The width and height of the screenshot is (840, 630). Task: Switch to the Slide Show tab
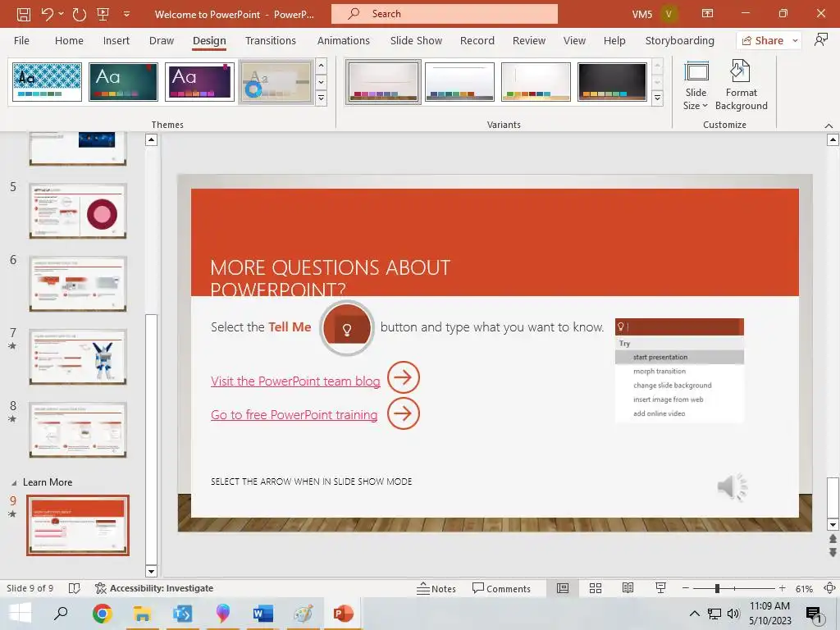tap(416, 41)
